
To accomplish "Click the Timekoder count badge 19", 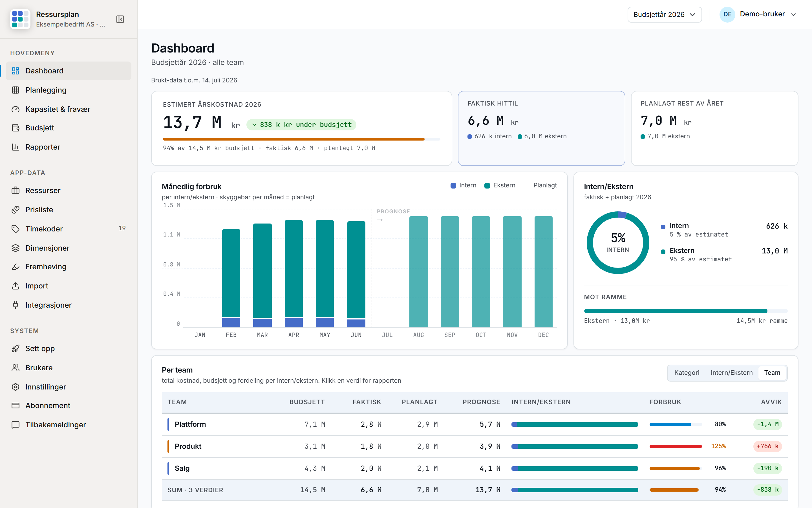I will tap(122, 229).
